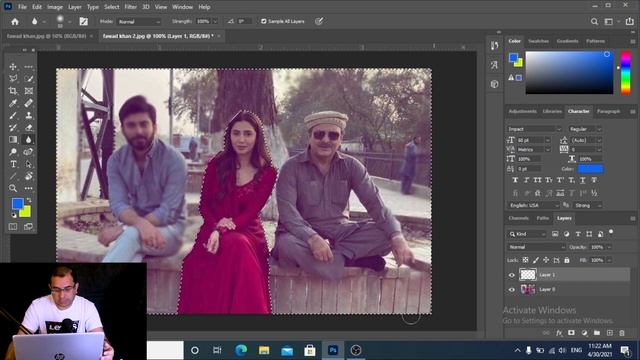Screen dimensions: 640x360
Task: Click the Home icon in options bar
Action: tap(15, 22)
